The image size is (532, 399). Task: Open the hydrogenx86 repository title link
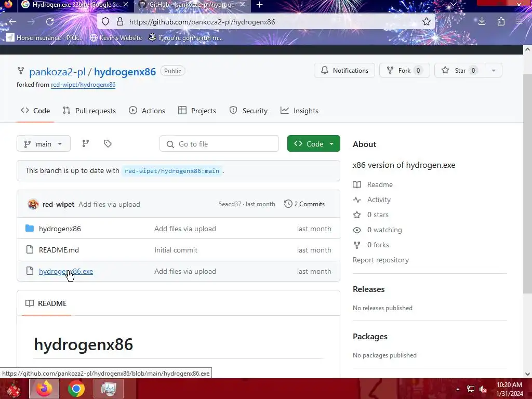tap(125, 72)
